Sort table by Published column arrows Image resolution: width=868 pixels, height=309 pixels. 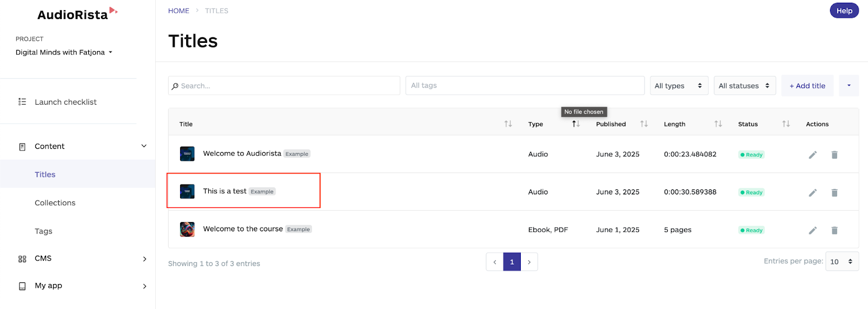click(644, 124)
